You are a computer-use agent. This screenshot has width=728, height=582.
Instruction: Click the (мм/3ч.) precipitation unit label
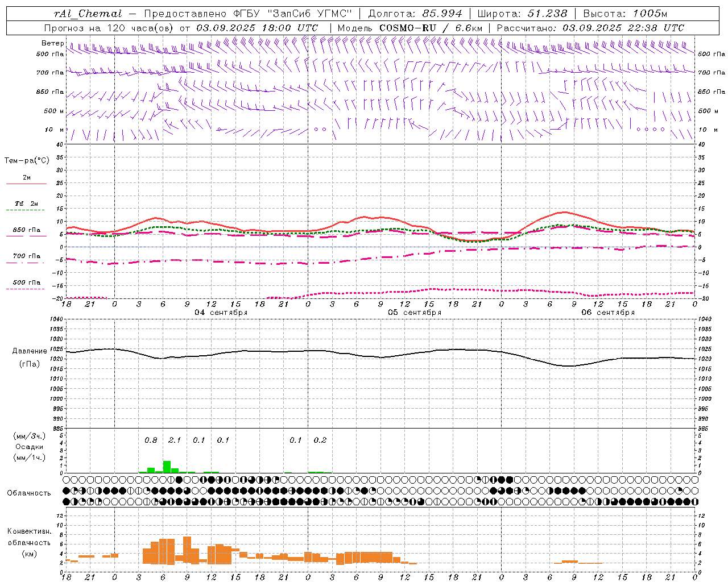[x=29, y=436]
